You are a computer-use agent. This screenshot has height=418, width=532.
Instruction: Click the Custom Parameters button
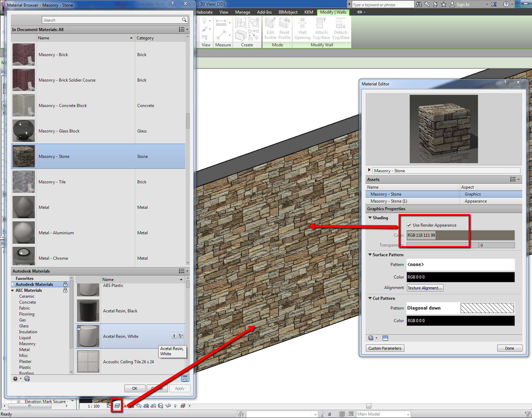click(385, 348)
